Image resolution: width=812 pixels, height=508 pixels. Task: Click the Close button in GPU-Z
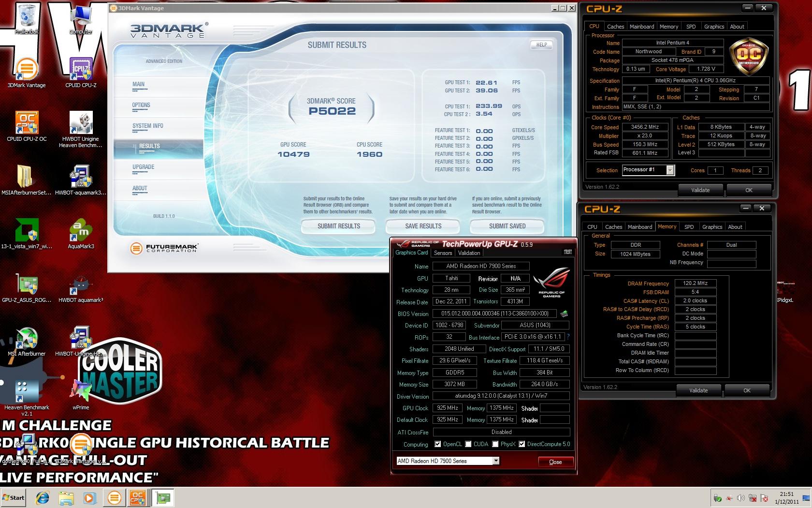pos(556,462)
